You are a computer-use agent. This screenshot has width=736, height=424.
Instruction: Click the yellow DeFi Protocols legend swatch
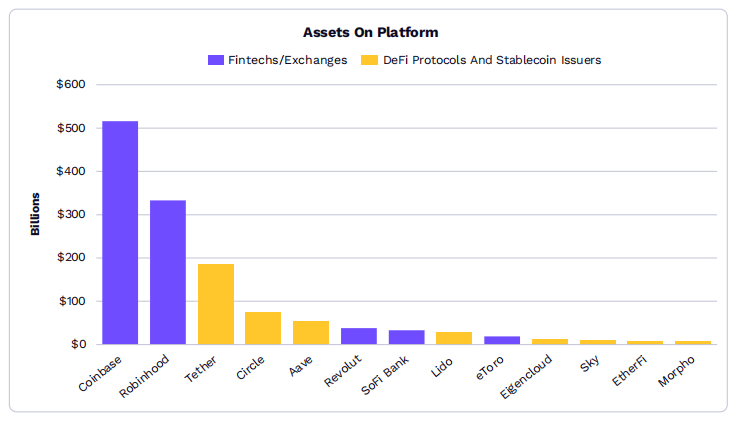click(368, 60)
